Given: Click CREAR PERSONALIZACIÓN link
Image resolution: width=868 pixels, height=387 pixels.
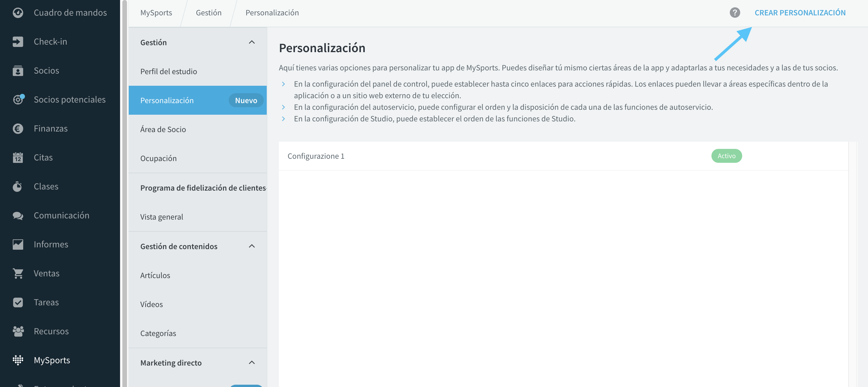Looking at the screenshot, I should (x=800, y=12).
